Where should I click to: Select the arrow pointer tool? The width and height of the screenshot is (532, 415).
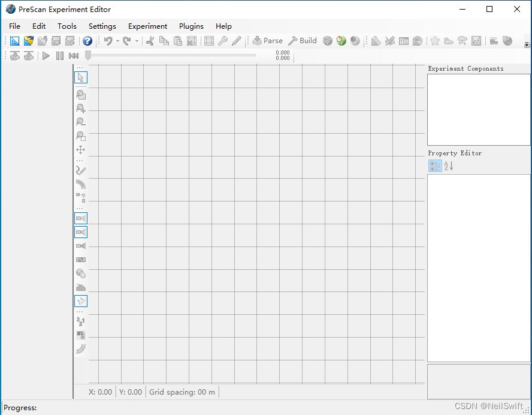point(81,77)
